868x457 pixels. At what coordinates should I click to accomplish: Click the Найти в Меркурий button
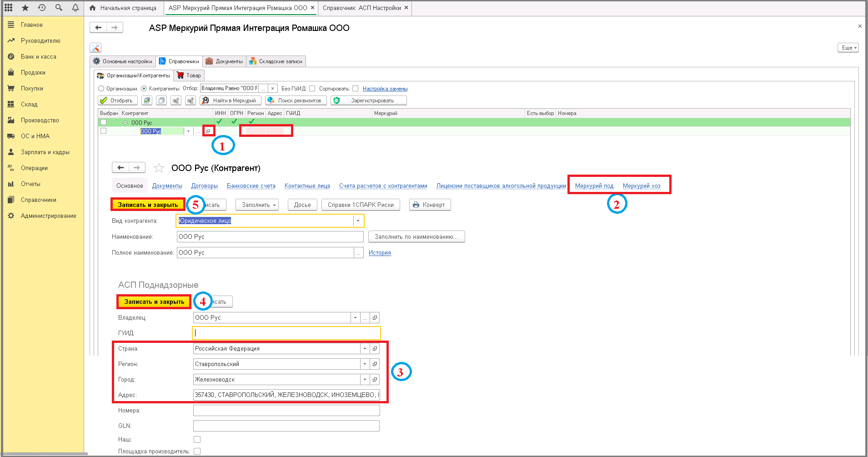231,100
